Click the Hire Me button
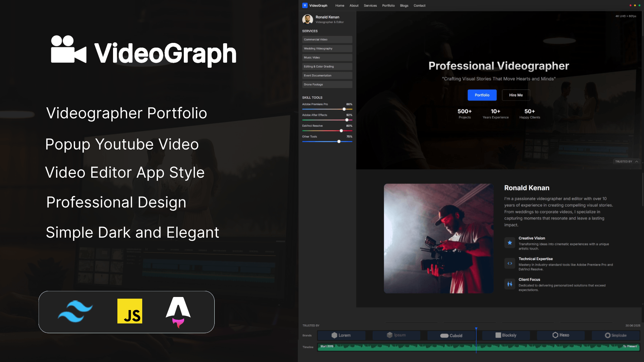 click(516, 95)
